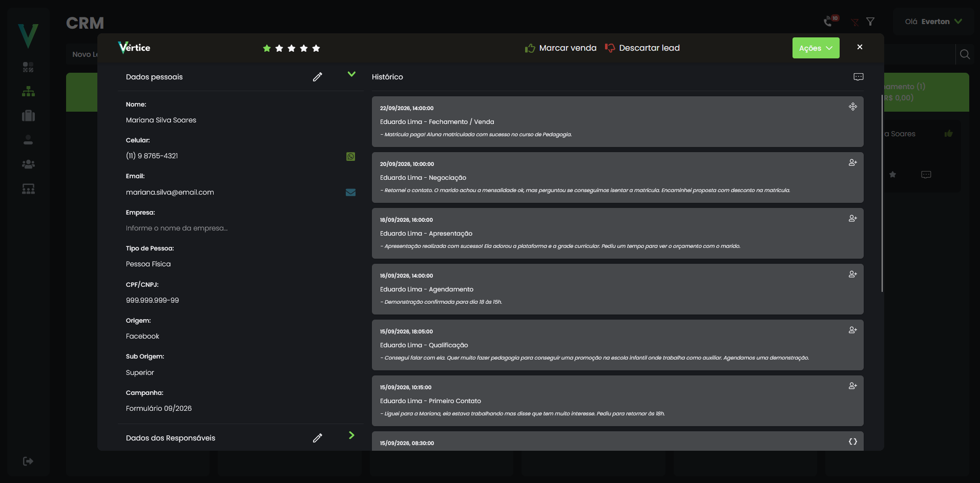Click the Qualificação history entry title

coord(424,345)
